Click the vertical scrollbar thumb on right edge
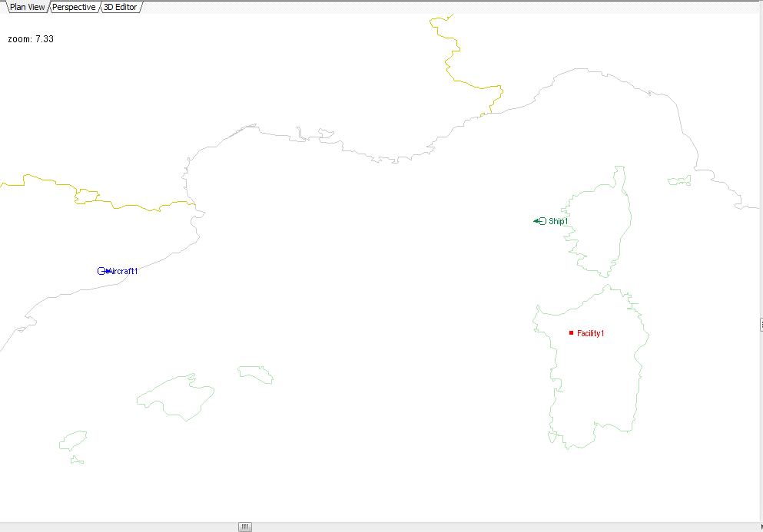The height and width of the screenshot is (532, 763). coord(760,325)
